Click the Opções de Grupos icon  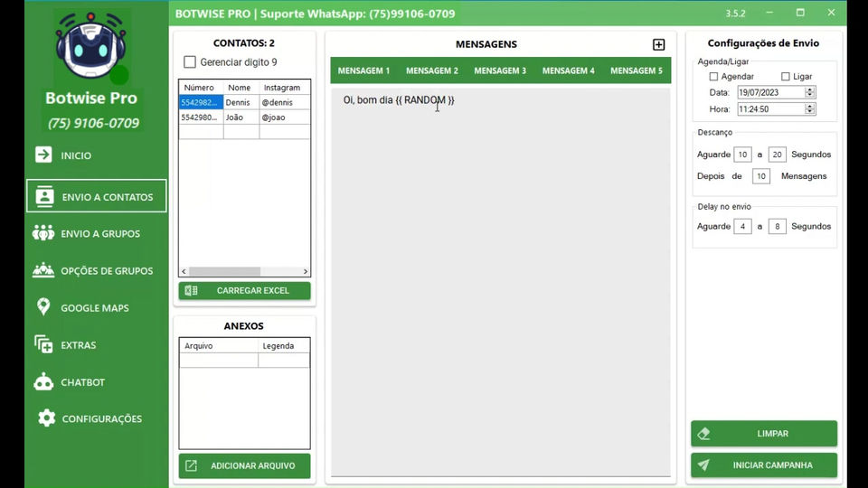click(43, 270)
